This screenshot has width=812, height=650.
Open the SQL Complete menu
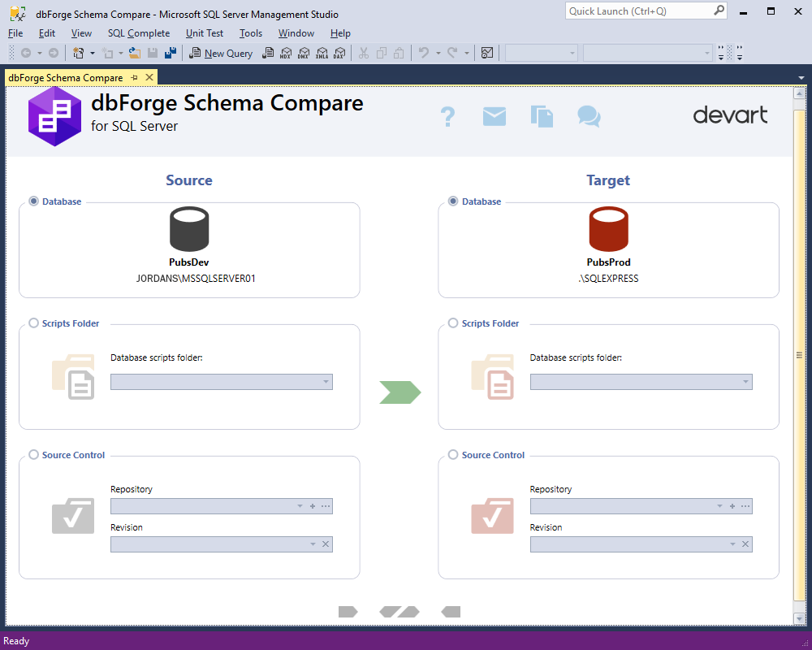[139, 33]
